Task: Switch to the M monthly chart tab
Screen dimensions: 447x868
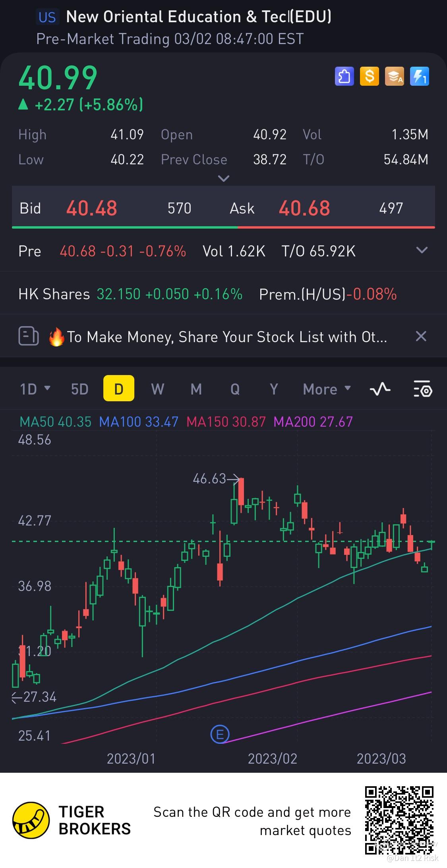Action: tap(196, 389)
